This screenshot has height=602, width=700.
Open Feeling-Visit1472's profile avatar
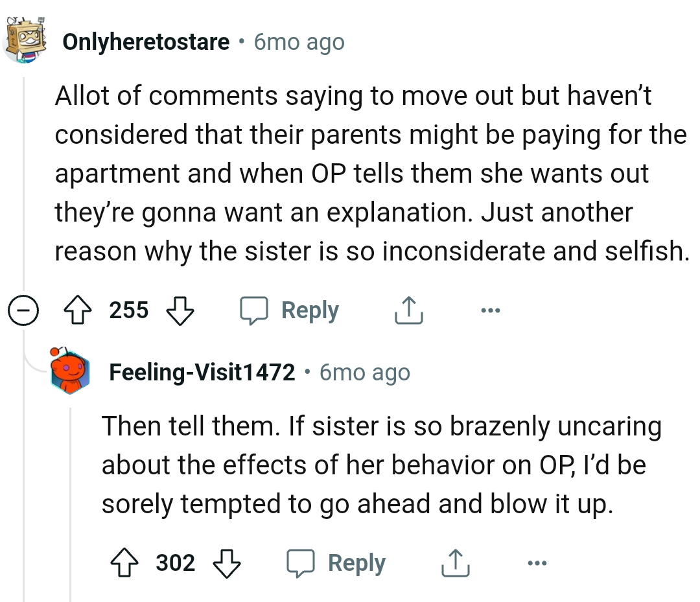(x=70, y=371)
